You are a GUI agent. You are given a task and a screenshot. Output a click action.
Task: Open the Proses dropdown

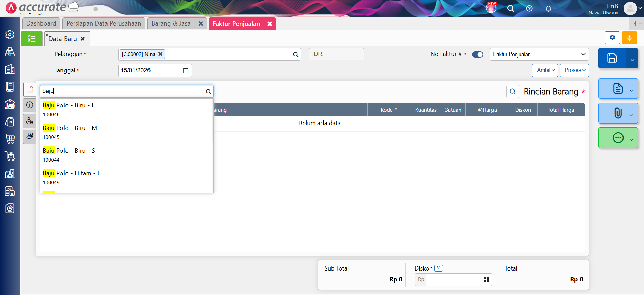click(x=574, y=70)
